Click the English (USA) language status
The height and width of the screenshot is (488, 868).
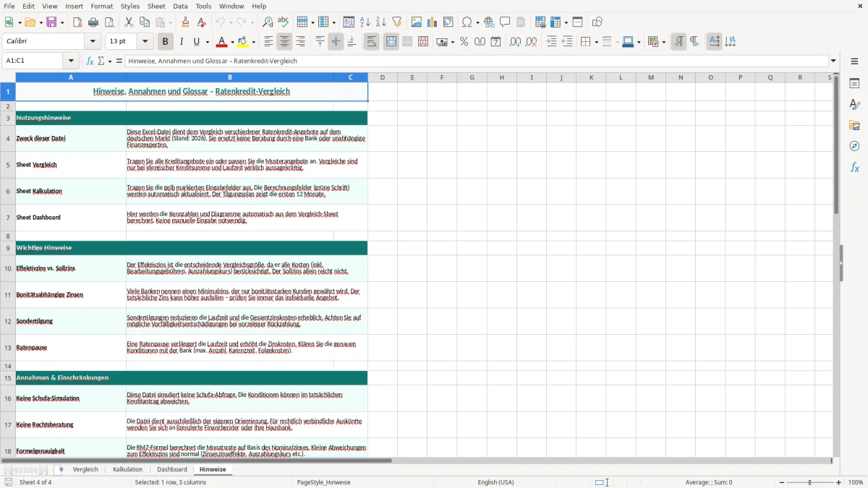pos(495,482)
